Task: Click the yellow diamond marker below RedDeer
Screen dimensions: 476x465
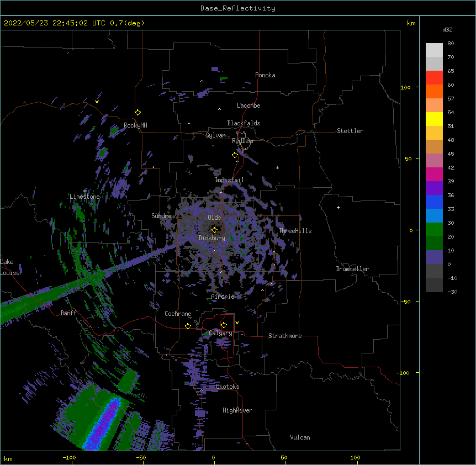Action: click(235, 155)
